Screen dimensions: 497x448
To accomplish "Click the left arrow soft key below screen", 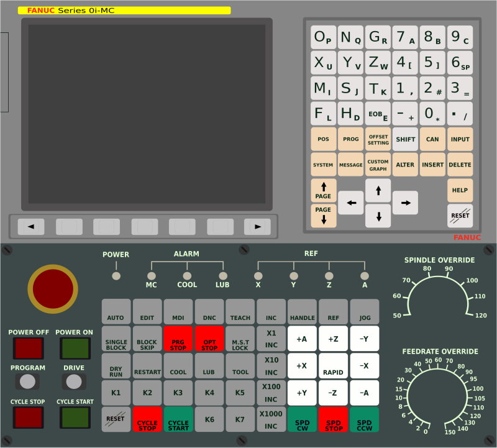I will tap(31, 227).
